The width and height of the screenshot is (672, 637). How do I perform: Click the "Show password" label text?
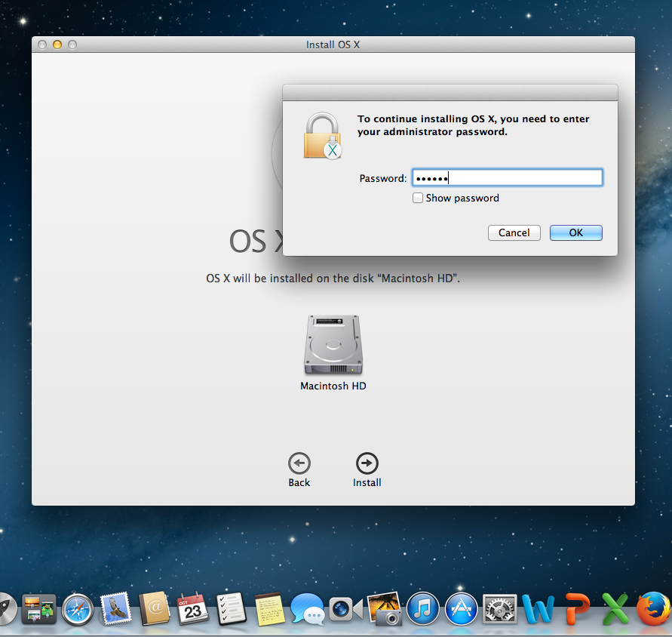click(x=462, y=198)
